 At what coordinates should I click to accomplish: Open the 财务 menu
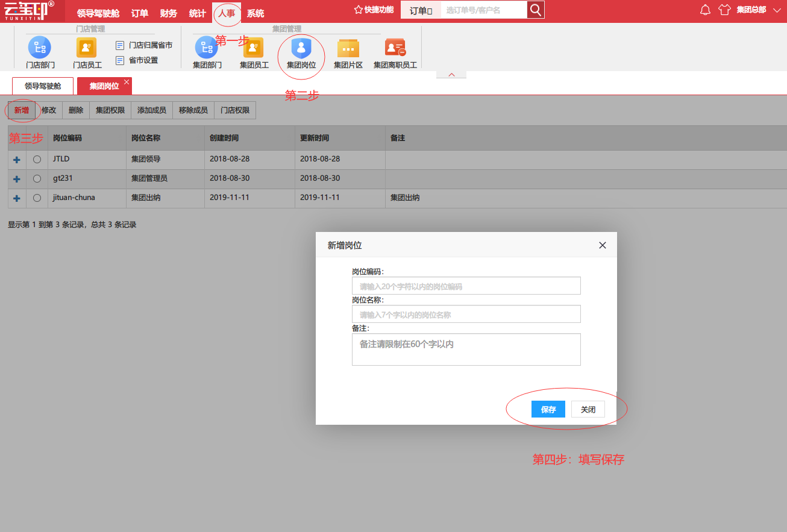pyautogui.click(x=169, y=13)
